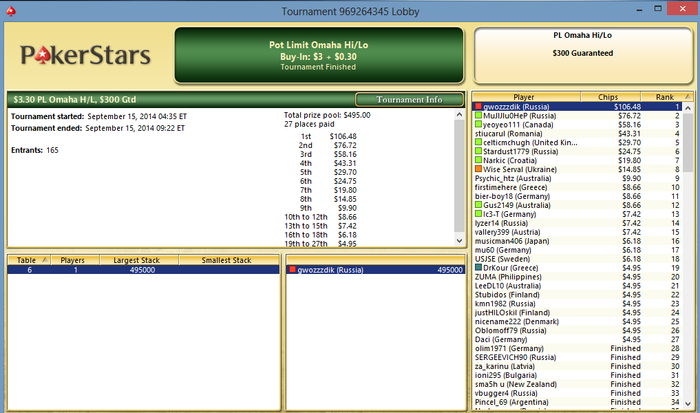The image size is (700, 413).
Task: Select vallery399 (Austria) row
Action: click(577, 232)
